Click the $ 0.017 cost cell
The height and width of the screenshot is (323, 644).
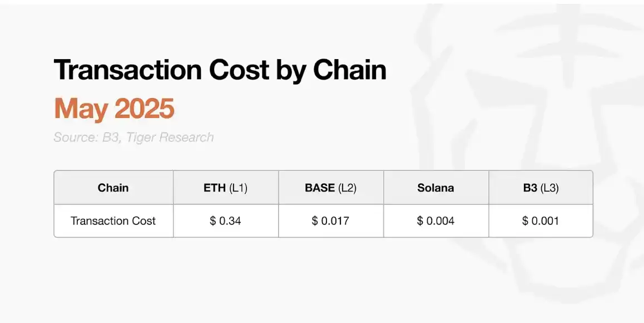click(330, 221)
